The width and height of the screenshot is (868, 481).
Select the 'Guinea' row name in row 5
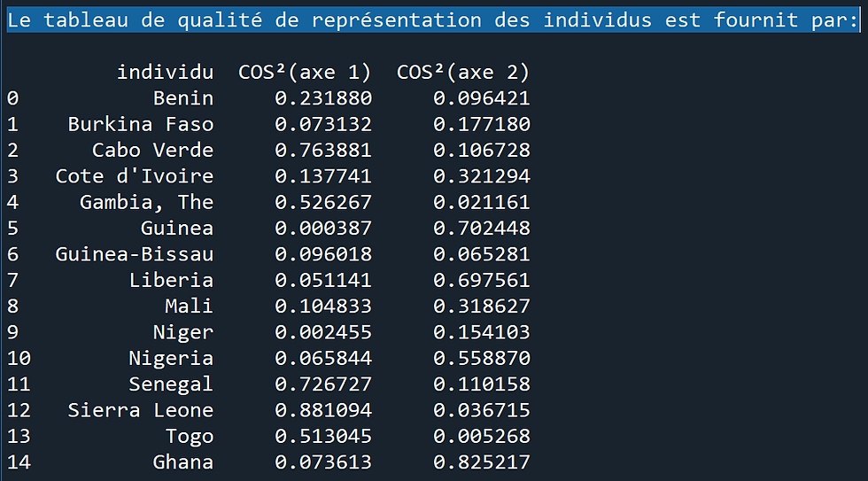click(x=177, y=228)
